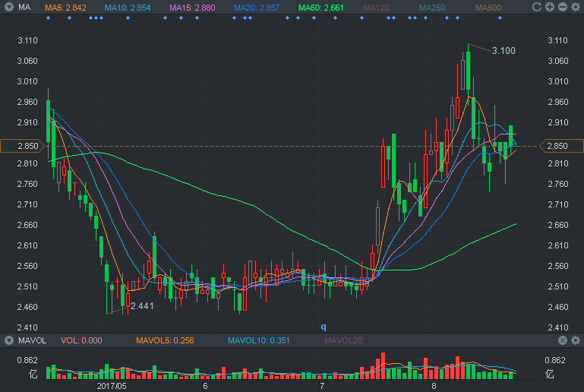
Task: Click the MA500 label
Action: (x=489, y=8)
